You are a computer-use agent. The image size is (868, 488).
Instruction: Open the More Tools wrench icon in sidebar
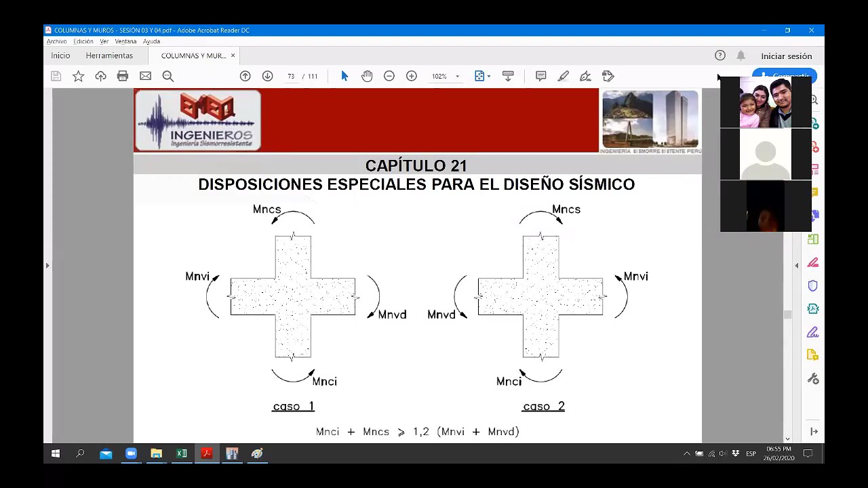click(813, 379)
